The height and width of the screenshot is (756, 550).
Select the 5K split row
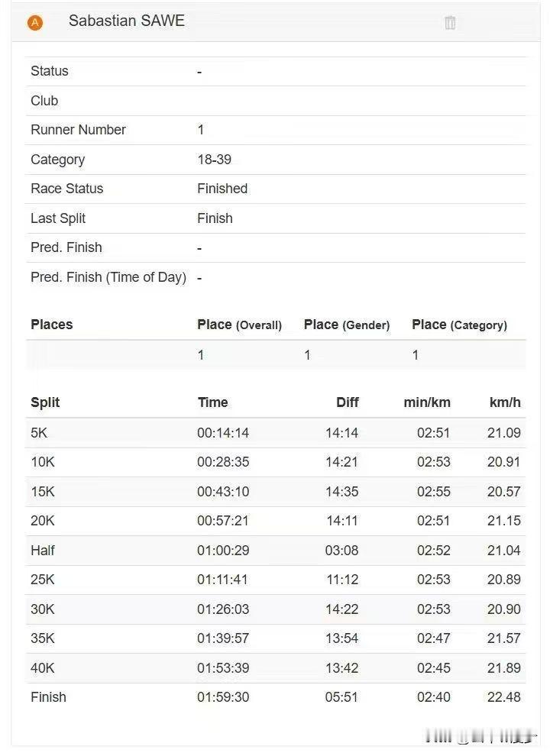275,433
